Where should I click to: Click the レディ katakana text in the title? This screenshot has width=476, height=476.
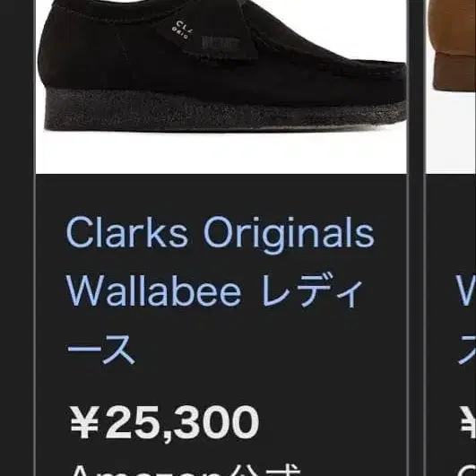click(312, 290)
